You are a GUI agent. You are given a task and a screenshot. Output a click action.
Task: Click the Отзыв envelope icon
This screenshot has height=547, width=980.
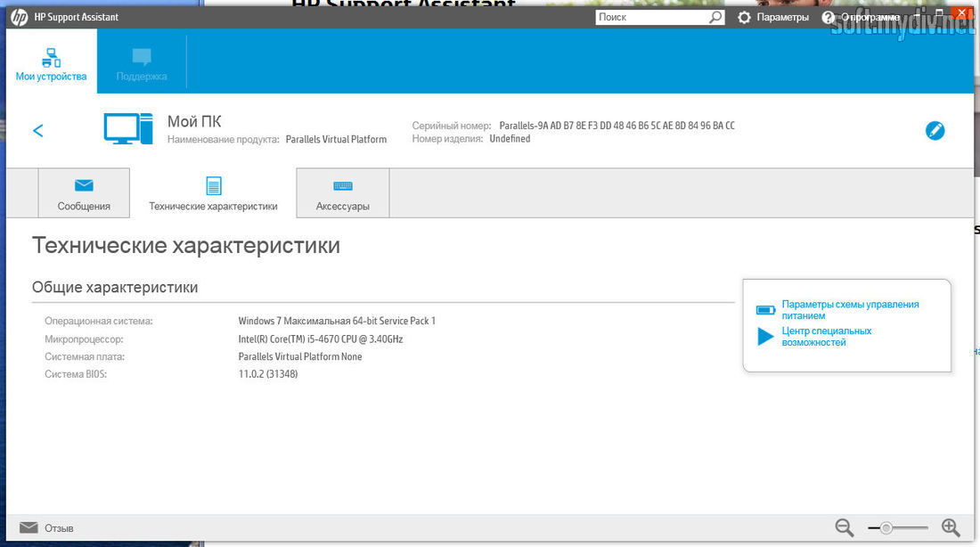29,527
